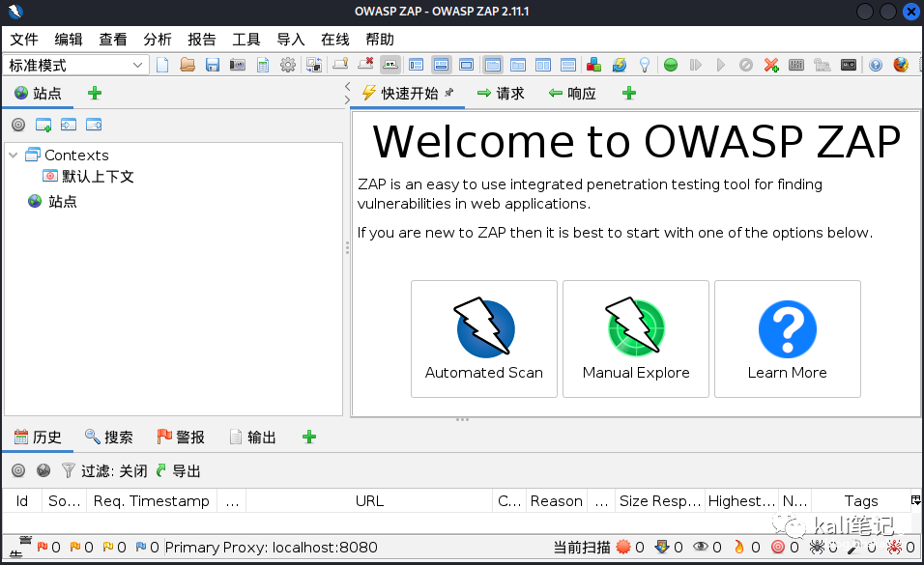Collapse the Contexts tree node
The height and width of the screenshot is (565, 924).
[x=14, y=155]
